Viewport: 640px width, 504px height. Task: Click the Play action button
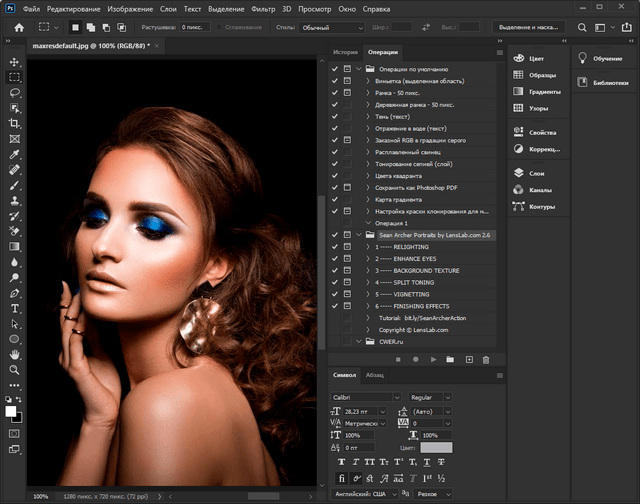pyautogui.click(x=433, y=358)
